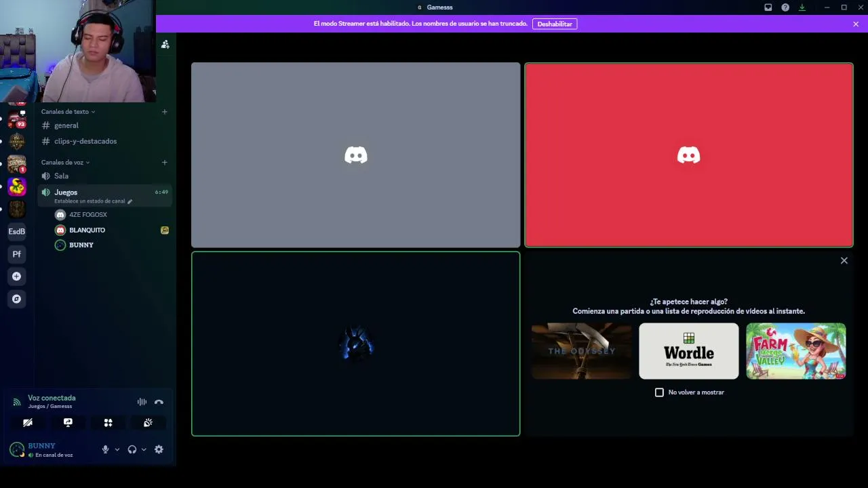
Task: Select the grey participant video tile
Action: coord(356,155)
